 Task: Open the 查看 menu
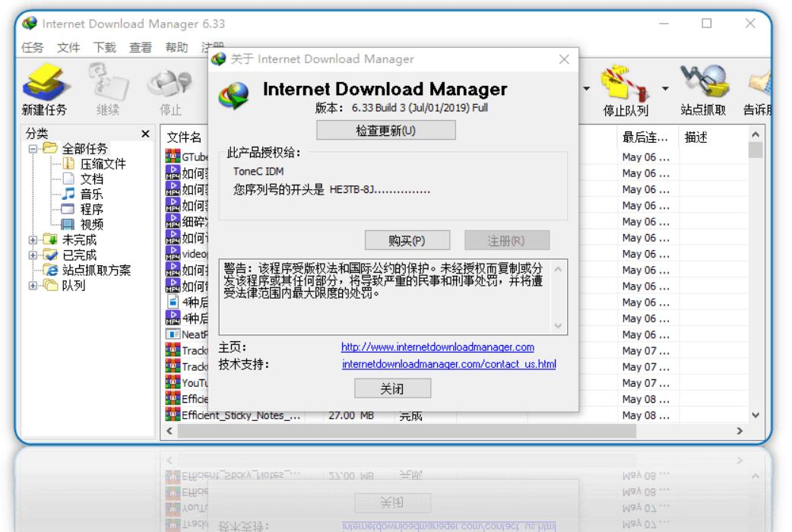[x=141, y=47]
